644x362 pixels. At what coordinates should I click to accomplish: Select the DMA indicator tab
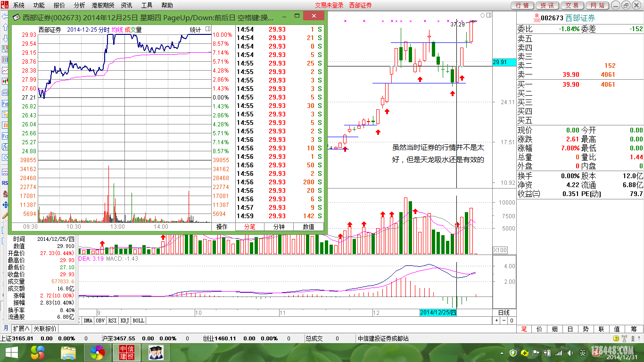coord(88,321)
